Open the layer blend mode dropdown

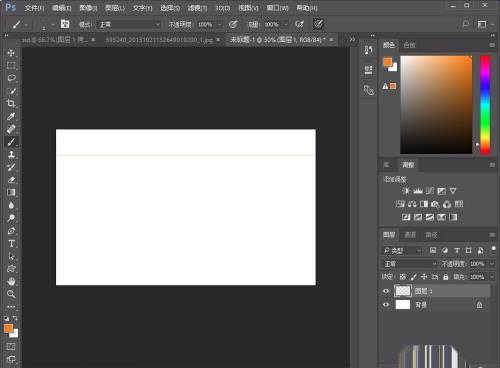click(x=409, y=264)
